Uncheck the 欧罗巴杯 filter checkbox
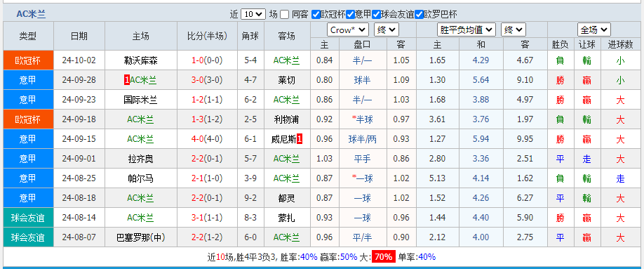 coord(419,14)
